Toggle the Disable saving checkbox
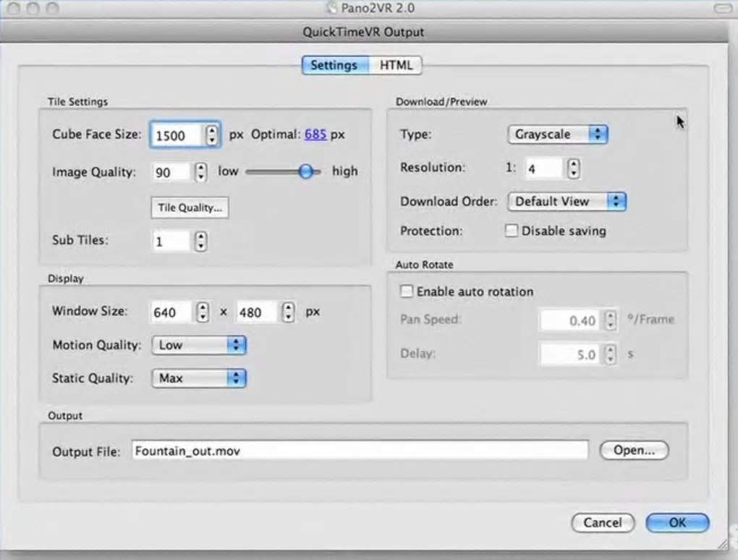Screen dimensions: 738x560 (x=511, y=231)
